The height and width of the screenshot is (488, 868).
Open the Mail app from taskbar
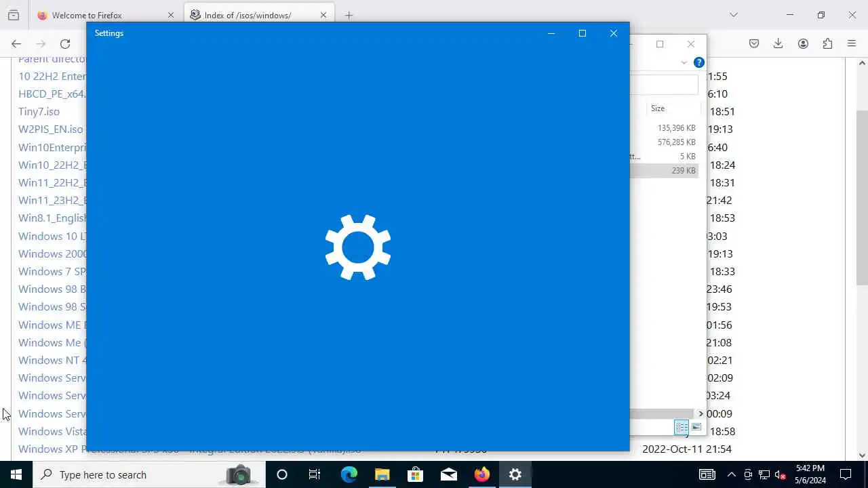point(448,474)
